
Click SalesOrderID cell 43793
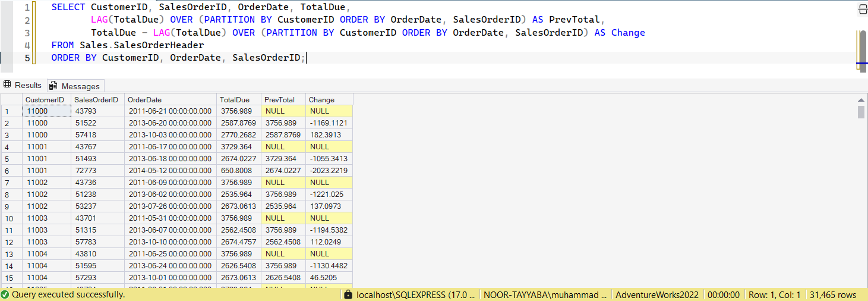point(97,111)
